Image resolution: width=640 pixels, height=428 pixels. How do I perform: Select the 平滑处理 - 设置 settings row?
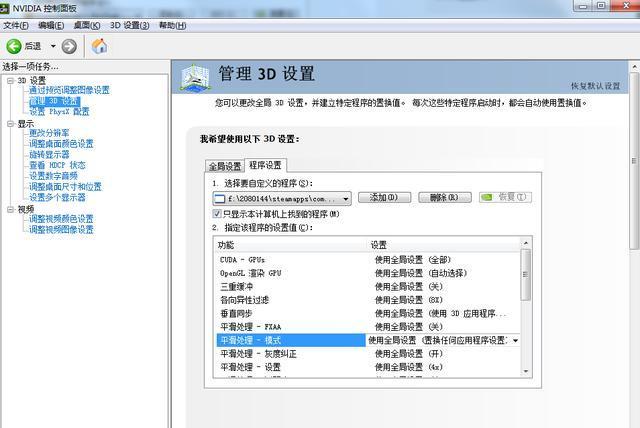click(368, 367)
